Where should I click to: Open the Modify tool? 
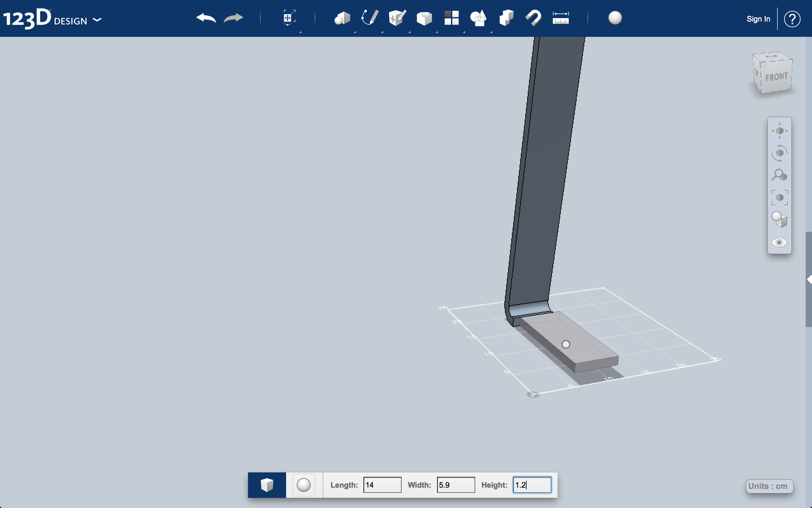pos(424,18)
